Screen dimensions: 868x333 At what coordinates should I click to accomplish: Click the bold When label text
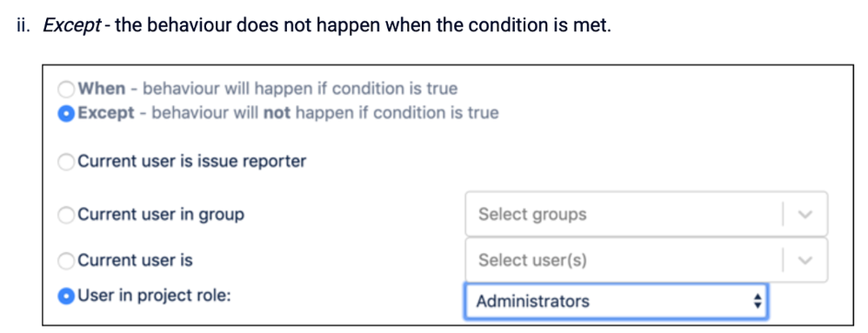101,89
